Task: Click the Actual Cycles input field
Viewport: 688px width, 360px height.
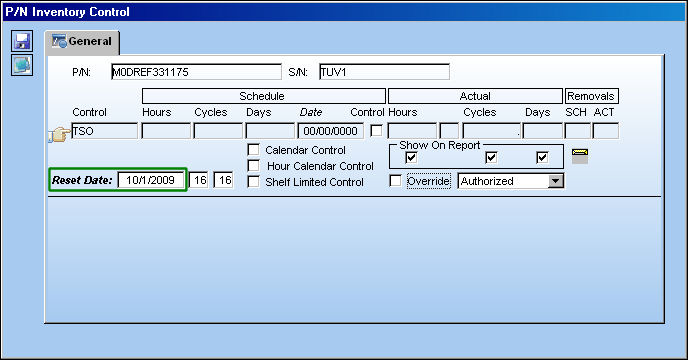Action: coord(491,131)
